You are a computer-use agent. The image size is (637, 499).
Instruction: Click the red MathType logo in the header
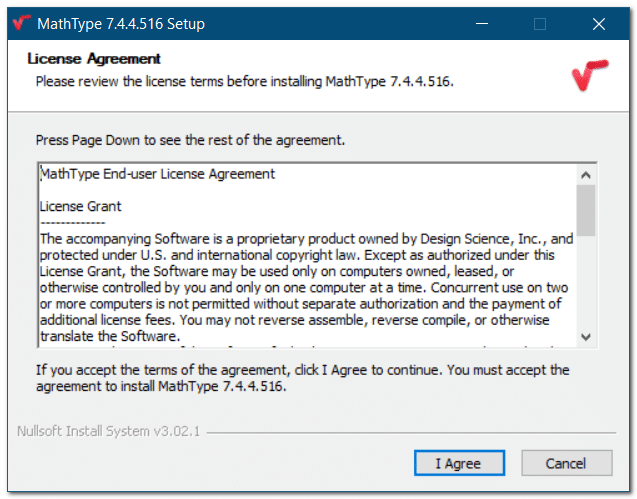tap(582, 79)
